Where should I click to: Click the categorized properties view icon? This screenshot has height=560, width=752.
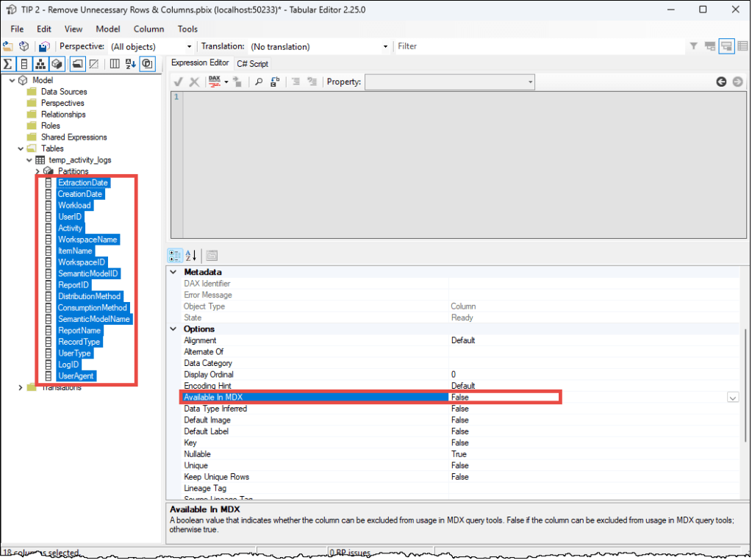click(x=176, y=256)
